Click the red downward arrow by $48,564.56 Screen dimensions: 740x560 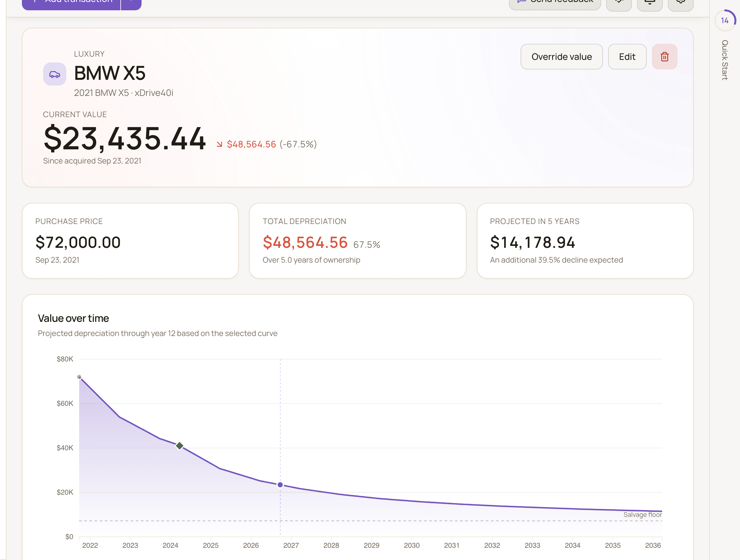point(219,144)
